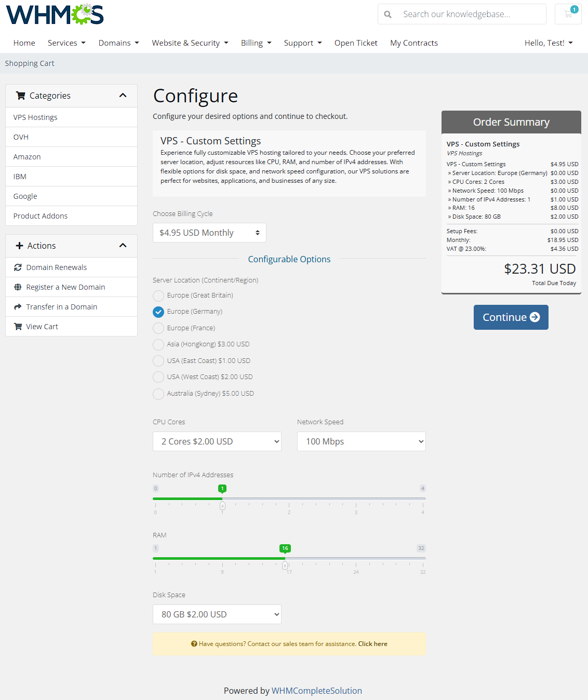The height and width of the screenshot is (700, 588).
Task: Open the Disk Space selection dropdown
Action: [x=217, y=614]
